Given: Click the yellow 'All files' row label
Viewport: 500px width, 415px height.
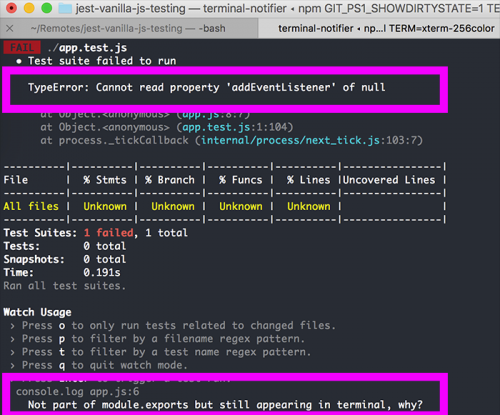Looking at the screenshot, I should click(31, 206).
